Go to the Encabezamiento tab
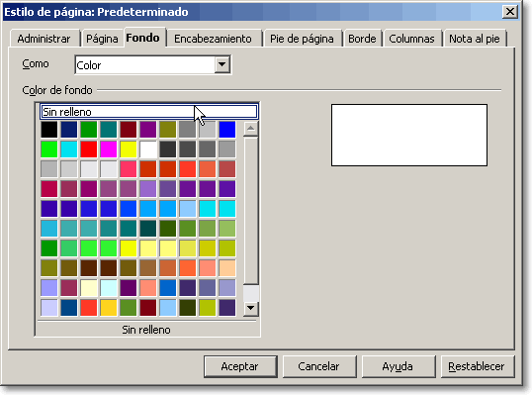 click(213, 39)
